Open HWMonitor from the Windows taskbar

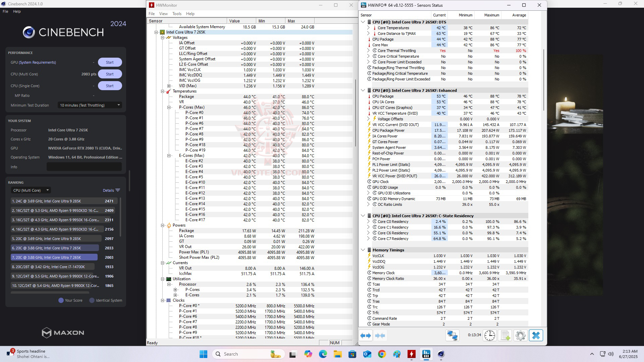(x=411, y=354)
